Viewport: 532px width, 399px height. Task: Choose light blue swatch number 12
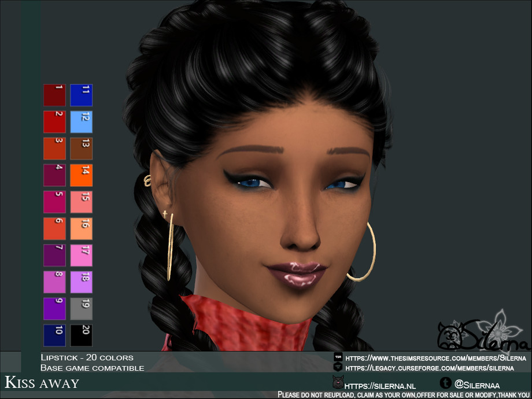click(82, 122)
